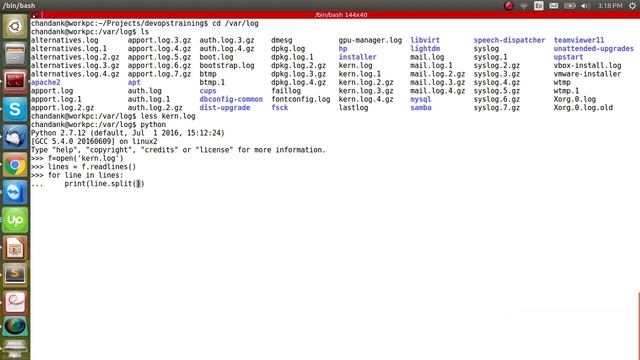Click the 'boot.log' file name
Screen dimensions: 640x360
[x=216, y=57]
